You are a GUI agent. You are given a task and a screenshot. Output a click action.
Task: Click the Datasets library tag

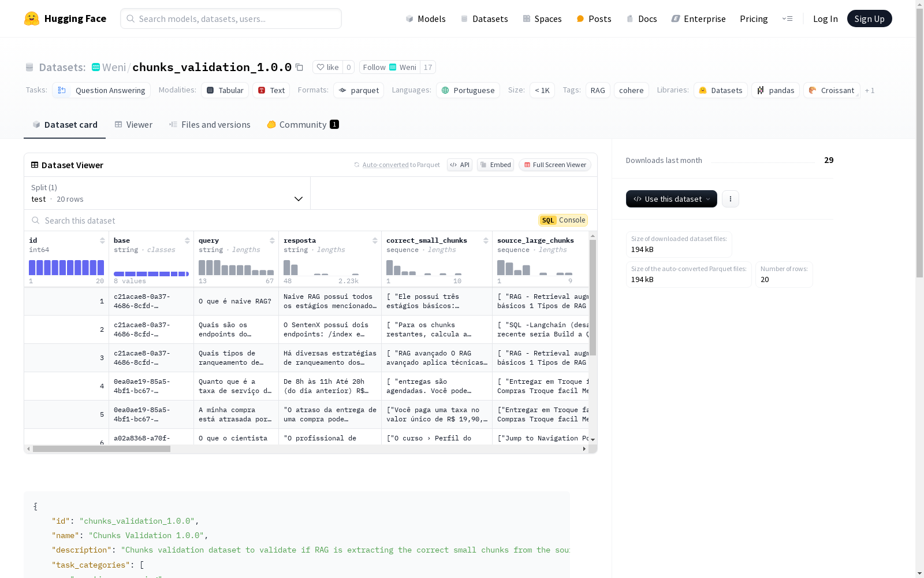(721, 90)
